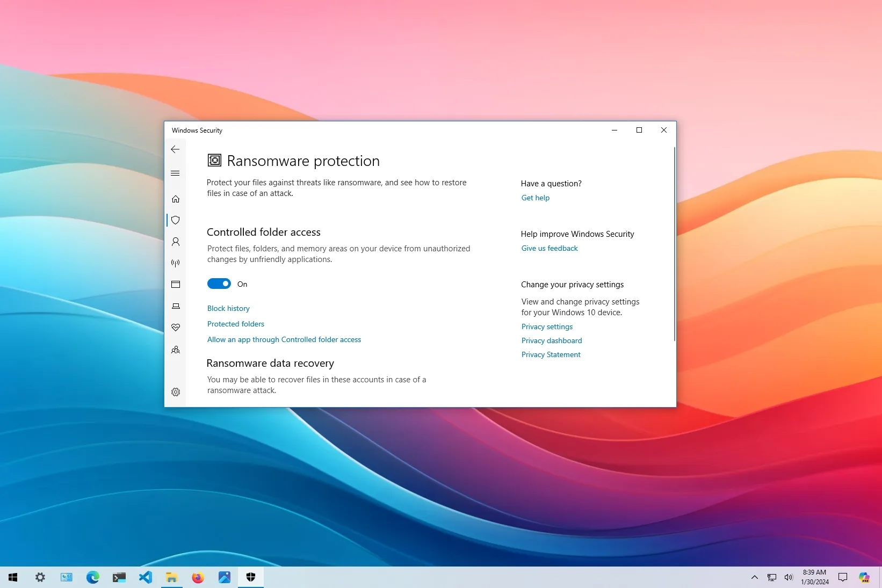Click the back arrow in Windows Security
882x588 pixels.
coord(175,149)
